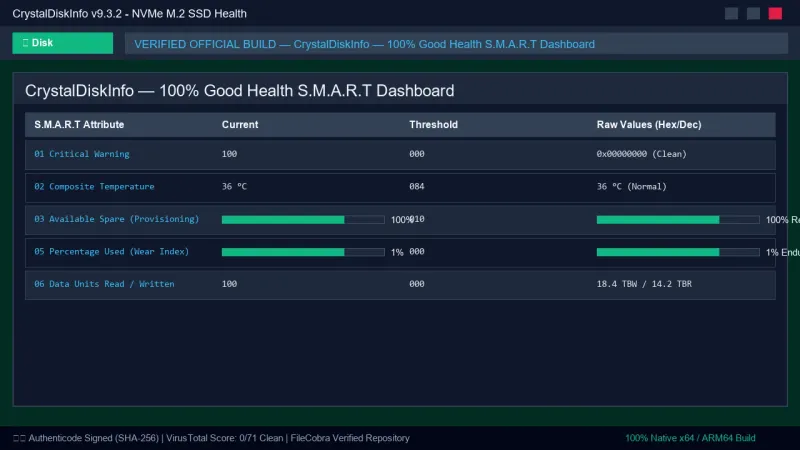Minimize the CrystalDiskInfo window
The height and width of the screenshot is (450, 800).
(x=731, y=13)
